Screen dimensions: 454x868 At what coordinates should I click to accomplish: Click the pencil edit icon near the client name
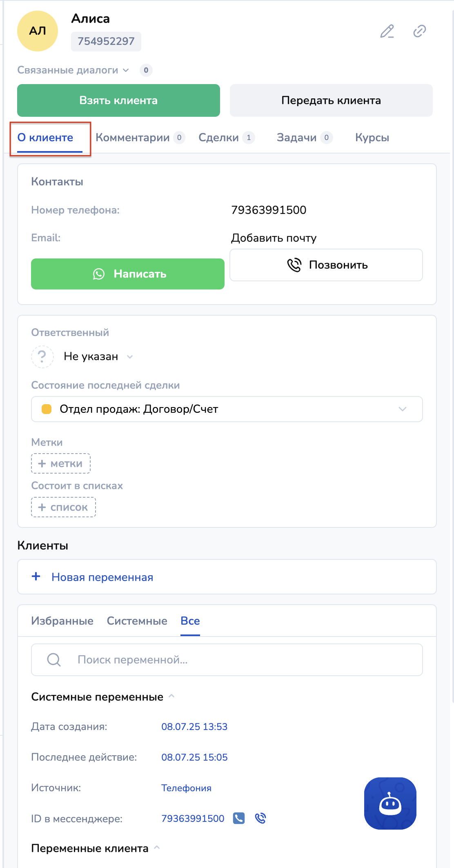coord(387,31)
